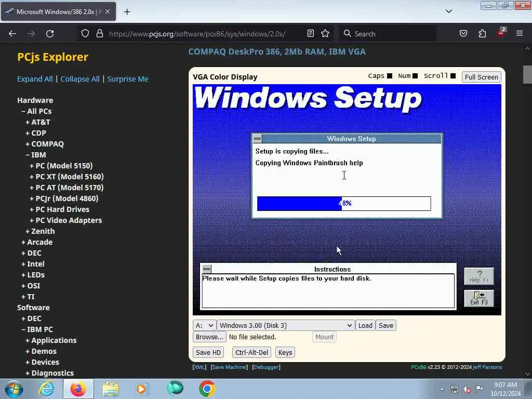Open the Pocket save icon
The height and width of the screenshot is (399, 532).
(463, 34)
